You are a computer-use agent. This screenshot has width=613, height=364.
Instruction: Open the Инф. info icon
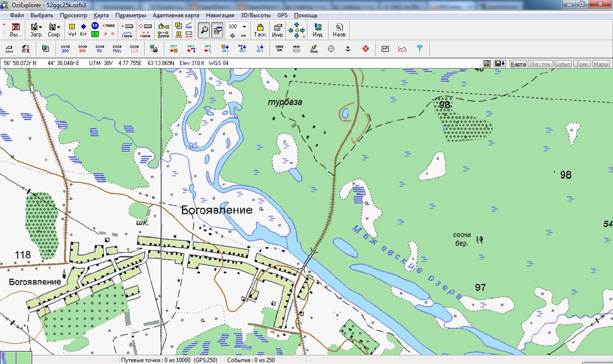pos(278,30)
